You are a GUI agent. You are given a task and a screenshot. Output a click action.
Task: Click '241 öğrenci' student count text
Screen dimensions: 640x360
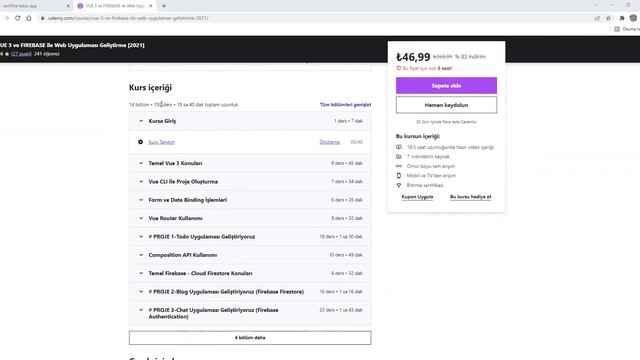click(47, 54)
